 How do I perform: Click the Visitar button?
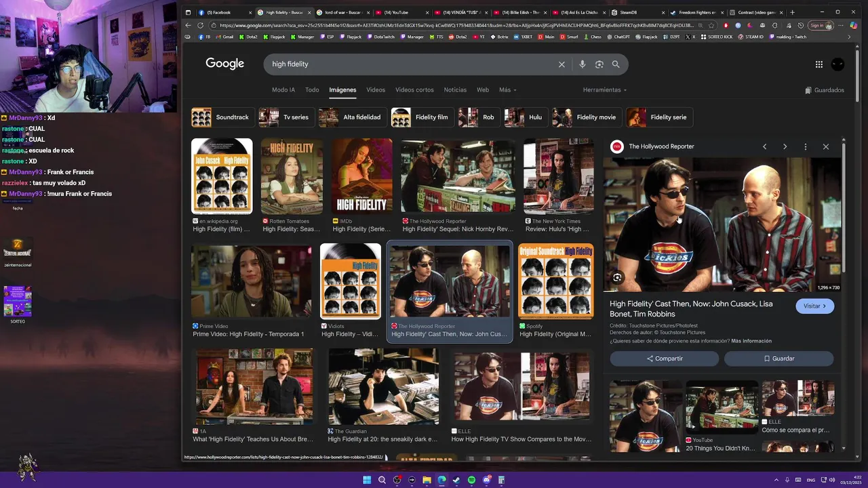(x=815, y=306)
